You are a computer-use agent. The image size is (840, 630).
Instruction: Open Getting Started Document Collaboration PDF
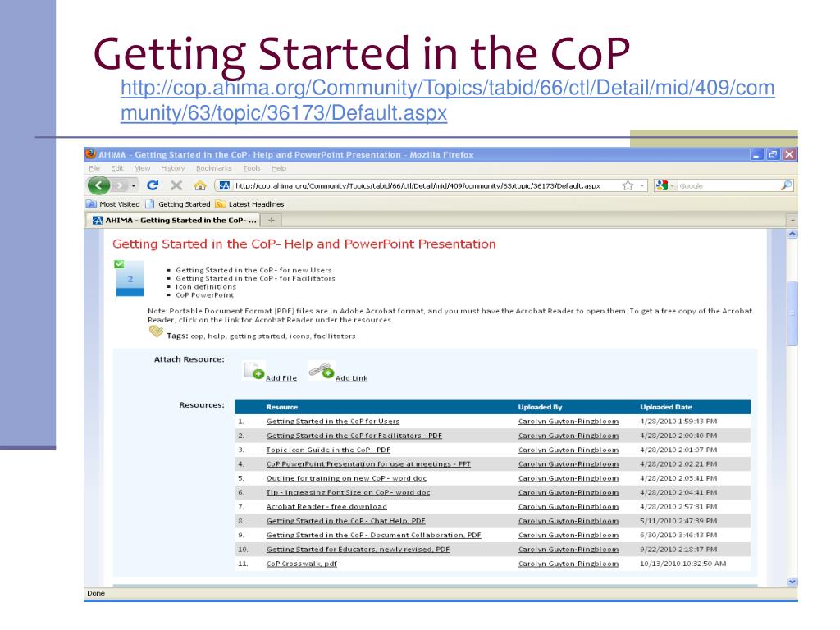pos(373,535)
